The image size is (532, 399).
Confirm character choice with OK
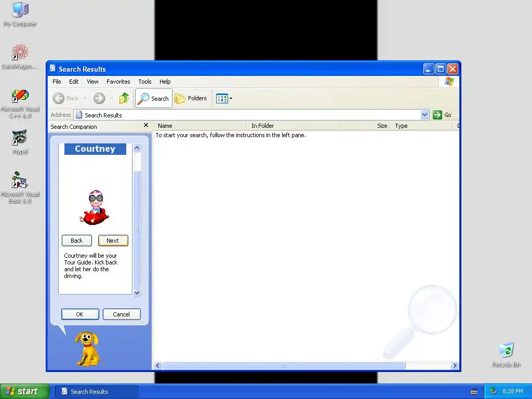[x=80, y=314]
